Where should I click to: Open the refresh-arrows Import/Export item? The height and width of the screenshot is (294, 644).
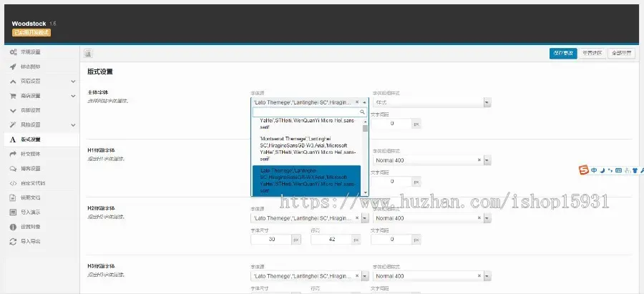point(41,242)
